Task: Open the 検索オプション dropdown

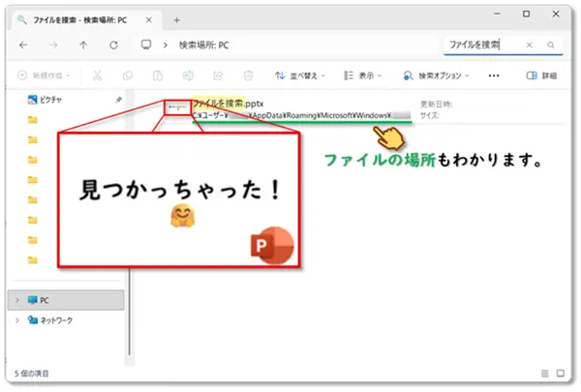Action: pyautogui.click(x=436, y=75)
